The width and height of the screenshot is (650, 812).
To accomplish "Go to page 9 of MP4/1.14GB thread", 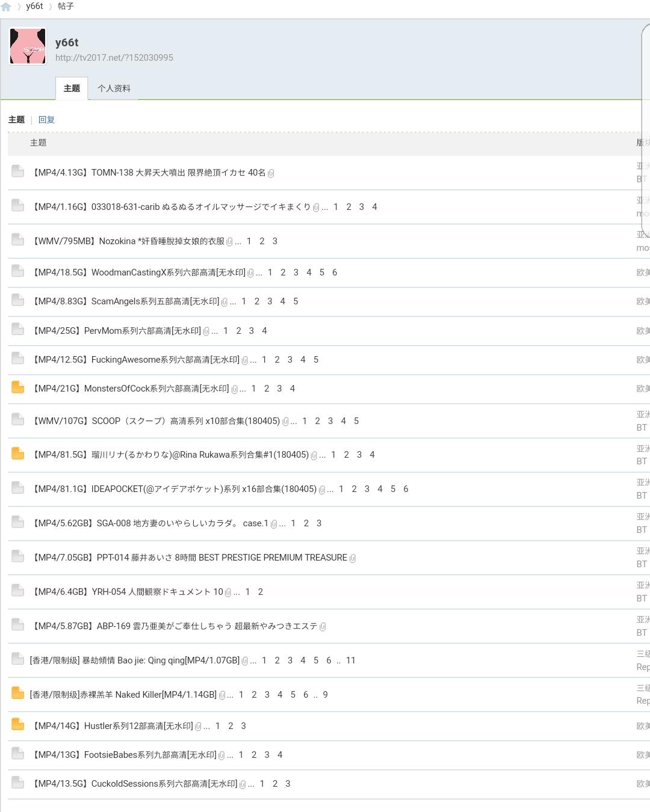I will point(325,695).
